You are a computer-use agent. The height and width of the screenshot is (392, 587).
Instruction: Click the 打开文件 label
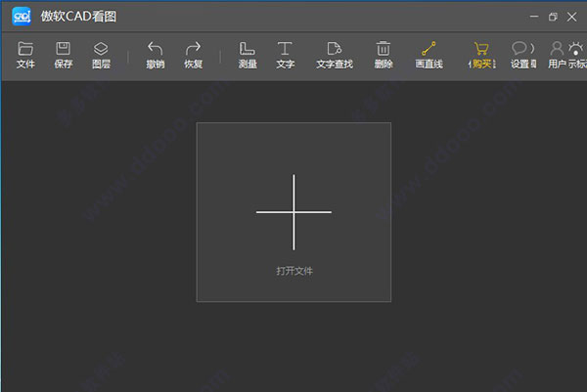(x=294, y=271)
